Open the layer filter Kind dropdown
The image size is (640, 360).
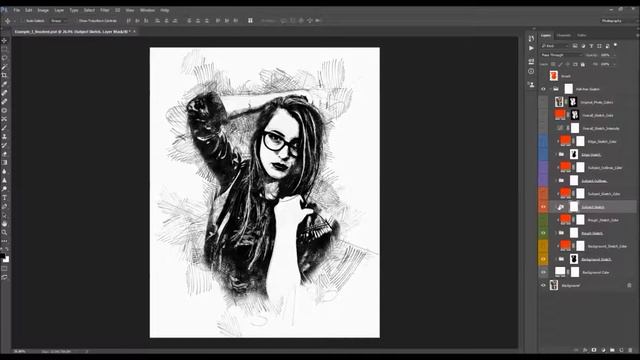pos(555,46)
